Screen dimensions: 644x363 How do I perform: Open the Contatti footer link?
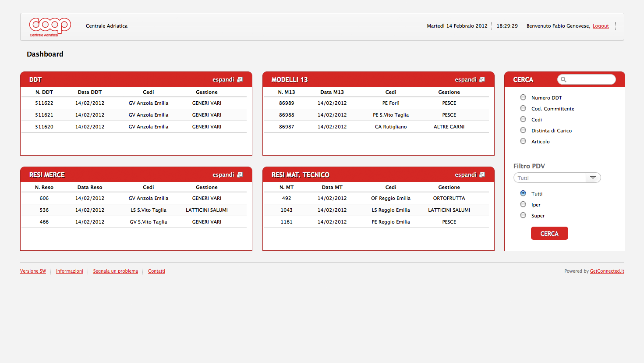point(156,271)
